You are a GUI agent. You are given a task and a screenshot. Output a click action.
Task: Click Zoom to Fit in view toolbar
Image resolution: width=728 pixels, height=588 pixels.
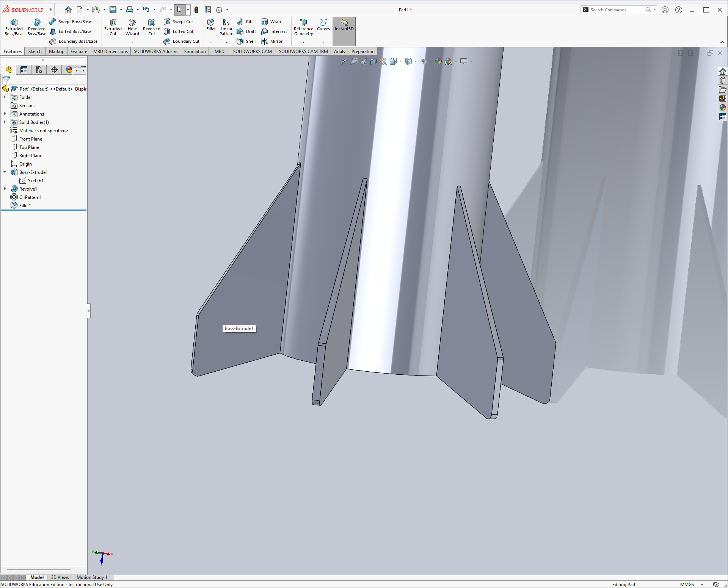coord(344,61)
